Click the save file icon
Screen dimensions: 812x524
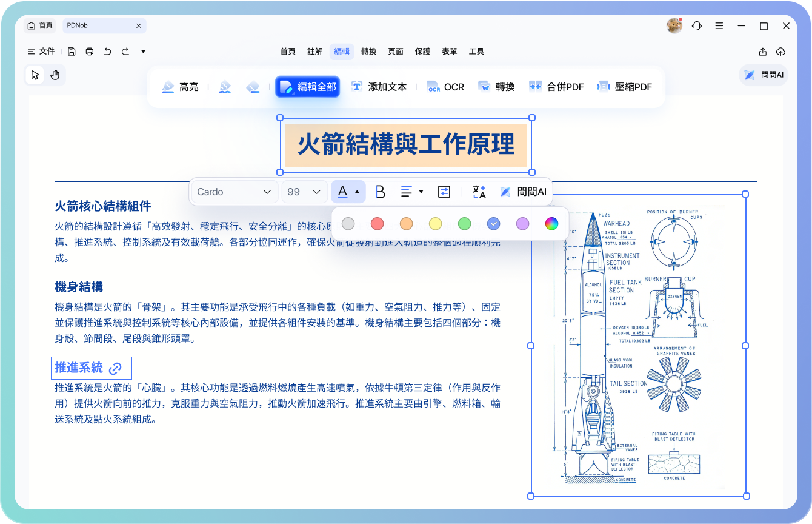tap(72, 52)
